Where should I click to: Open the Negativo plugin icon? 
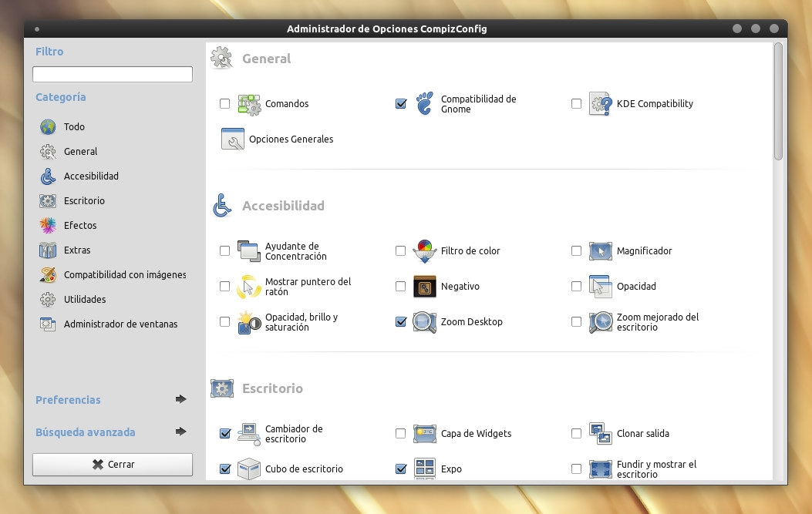tap(425, 287)
